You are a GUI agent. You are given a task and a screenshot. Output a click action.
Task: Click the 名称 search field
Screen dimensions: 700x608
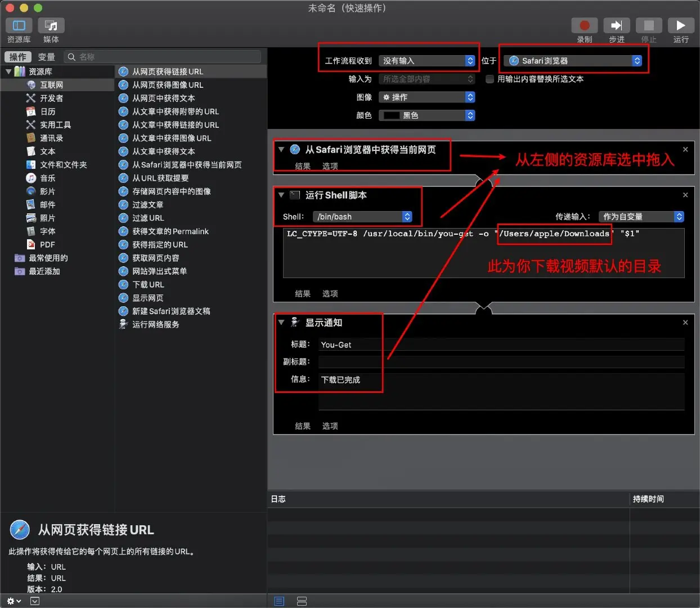click(163, 57)
